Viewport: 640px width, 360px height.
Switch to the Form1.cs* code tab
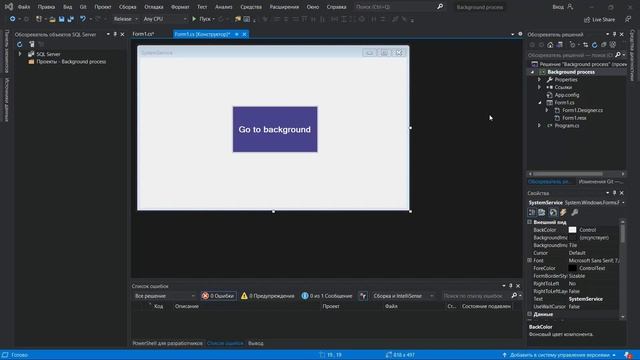(143, 34)
